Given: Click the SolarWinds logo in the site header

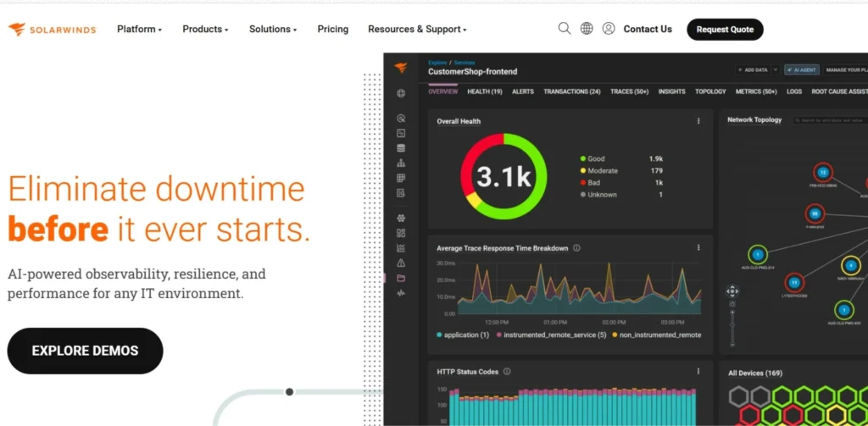Looking at the screenshot, I should tap(52, 30).
